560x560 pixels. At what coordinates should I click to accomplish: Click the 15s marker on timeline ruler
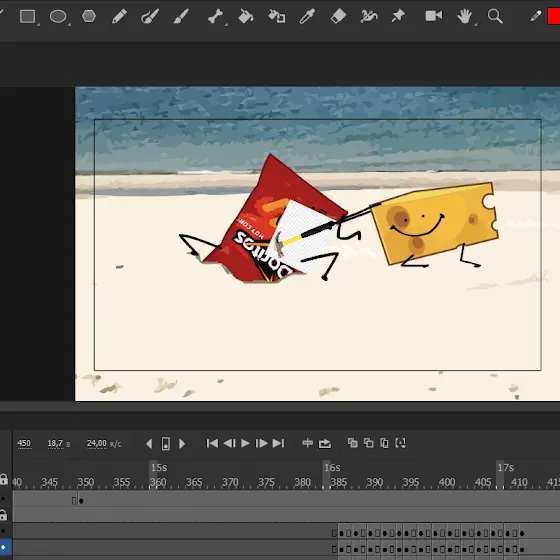pyautogui.click(x=159, y=468)
